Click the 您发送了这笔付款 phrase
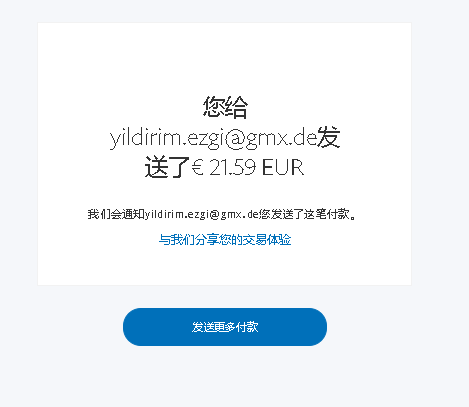 click(x=304, y=214)
